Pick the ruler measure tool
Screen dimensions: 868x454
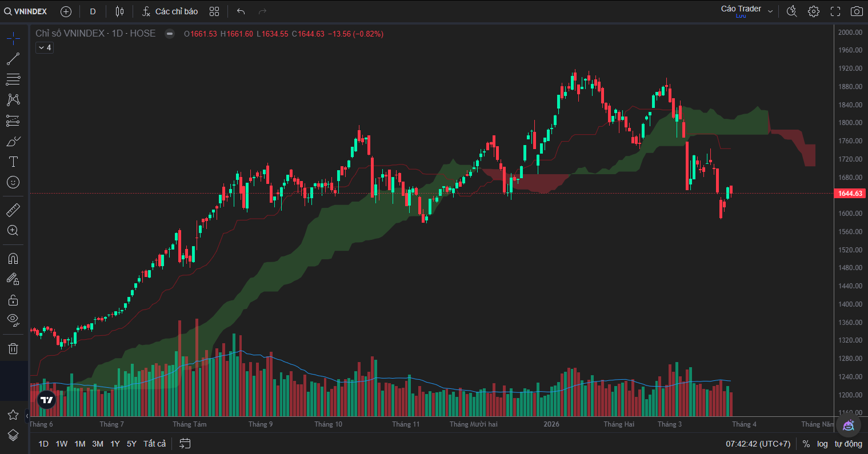pos(13,210)
